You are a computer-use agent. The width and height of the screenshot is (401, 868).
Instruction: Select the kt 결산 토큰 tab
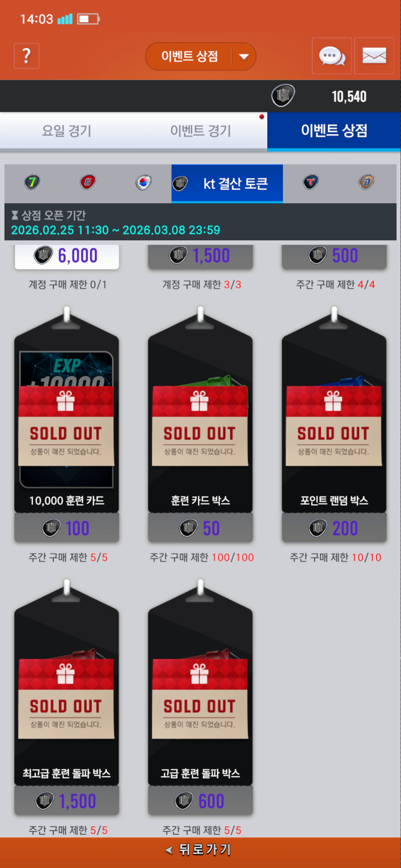[x=227, y=184]
